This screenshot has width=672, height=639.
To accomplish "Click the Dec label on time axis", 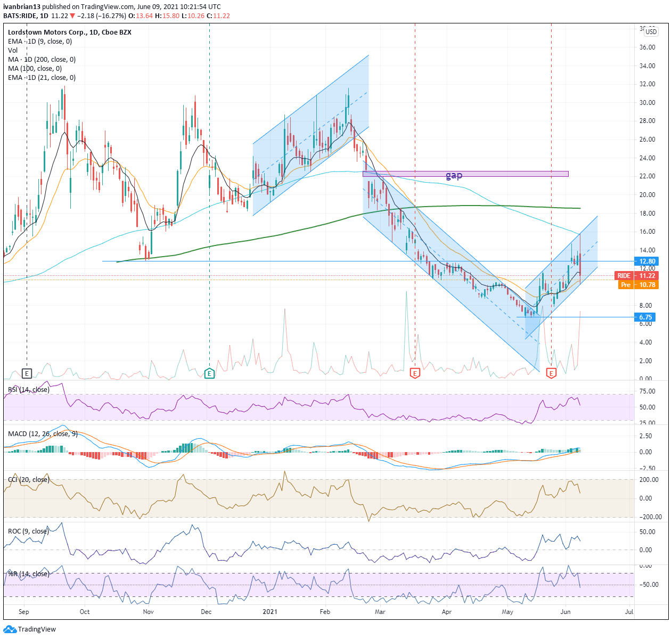I will coord(206,612).
